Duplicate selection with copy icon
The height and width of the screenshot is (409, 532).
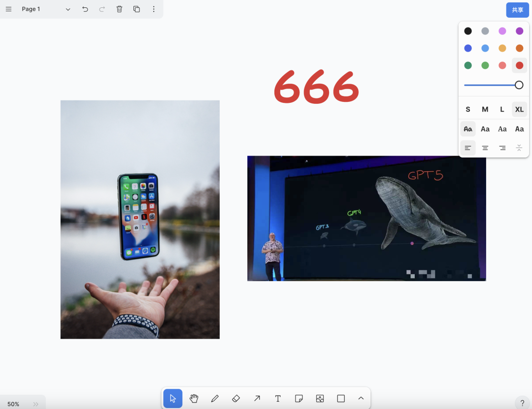(136, 9)
